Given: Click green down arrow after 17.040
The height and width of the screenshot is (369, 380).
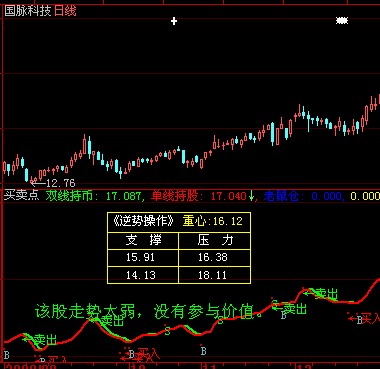Looking at the screenshot, I should 252,196.
